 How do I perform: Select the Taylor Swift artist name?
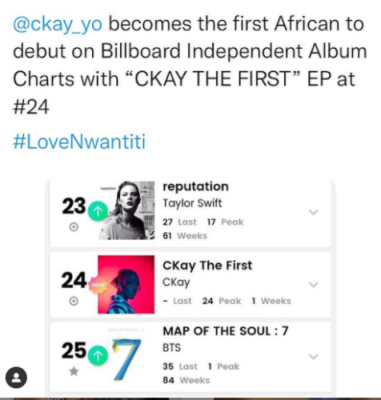tap(192, 203)
